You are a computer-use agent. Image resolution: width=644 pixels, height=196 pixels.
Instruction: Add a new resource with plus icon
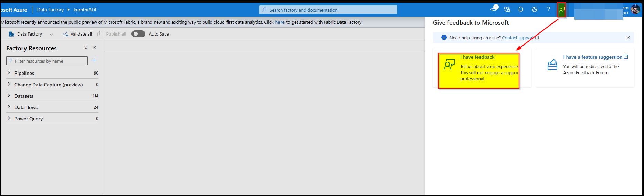click(94, 60)
